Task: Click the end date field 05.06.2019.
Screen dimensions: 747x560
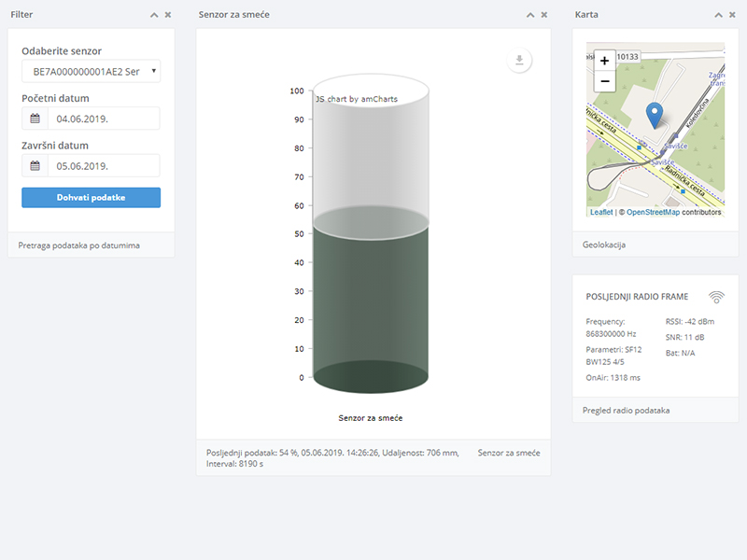Action: pos(103,165)
